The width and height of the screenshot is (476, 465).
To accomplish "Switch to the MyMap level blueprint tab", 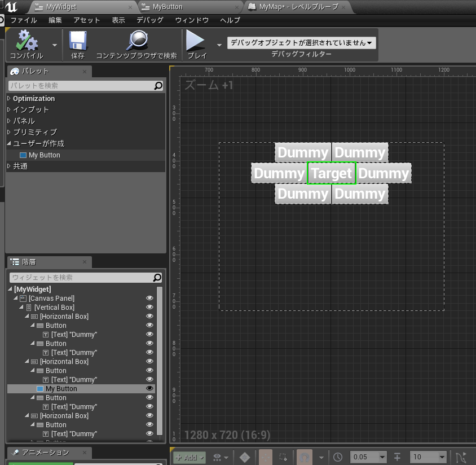I will point(298,7).
